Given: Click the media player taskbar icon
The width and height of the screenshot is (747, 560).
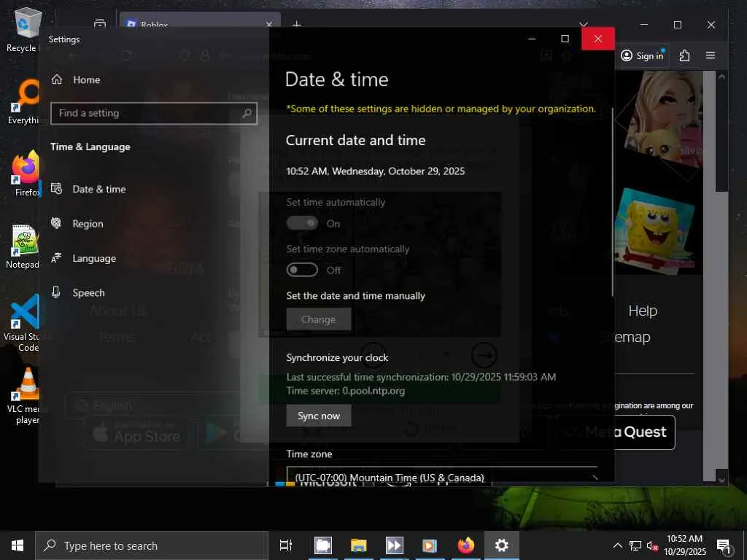Looking at the screenshot, I should (430, 545).
